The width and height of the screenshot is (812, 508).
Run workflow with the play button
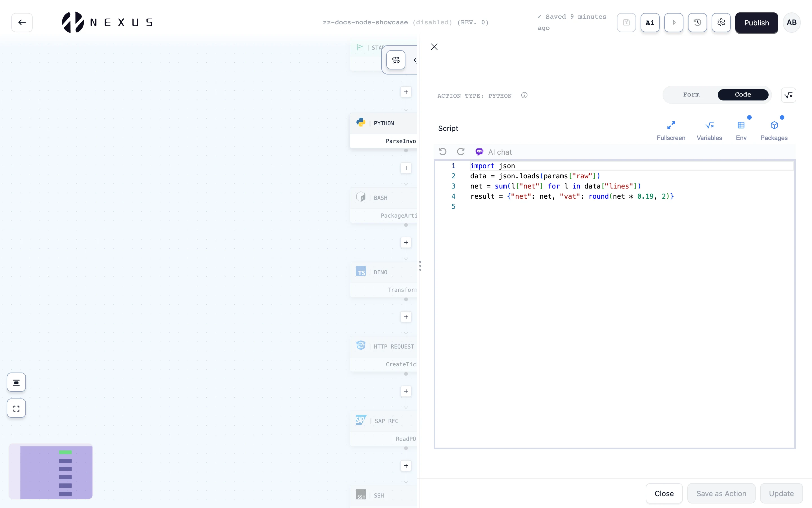[x=674, y=23]
